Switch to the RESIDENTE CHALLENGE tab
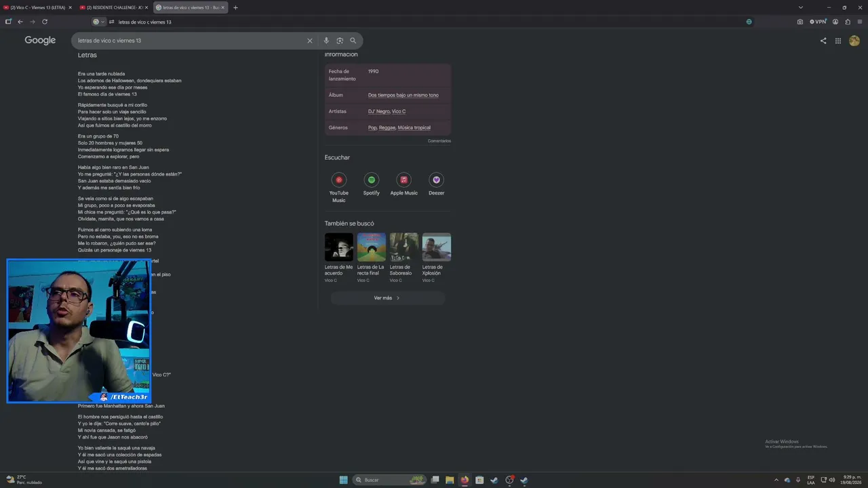The width and height of the screenshot is (868, 488). pyautogui.click(x=113, y=7)
